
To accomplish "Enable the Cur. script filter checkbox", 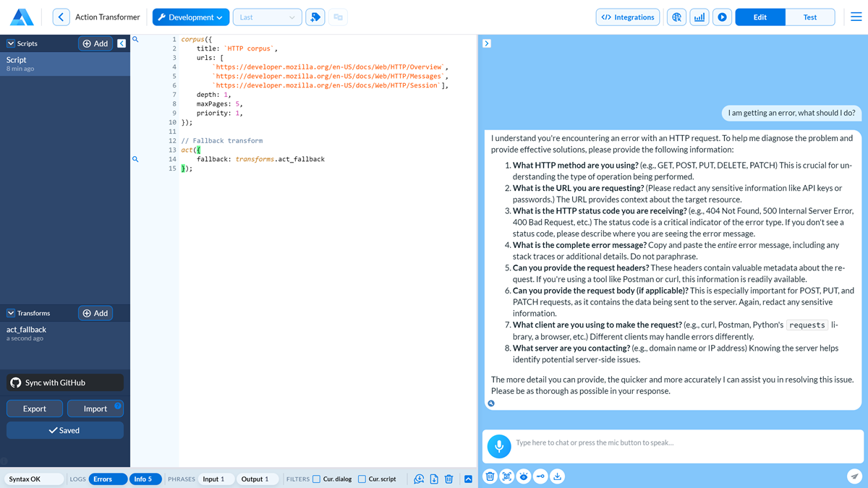I will click(x=362, y=479).
